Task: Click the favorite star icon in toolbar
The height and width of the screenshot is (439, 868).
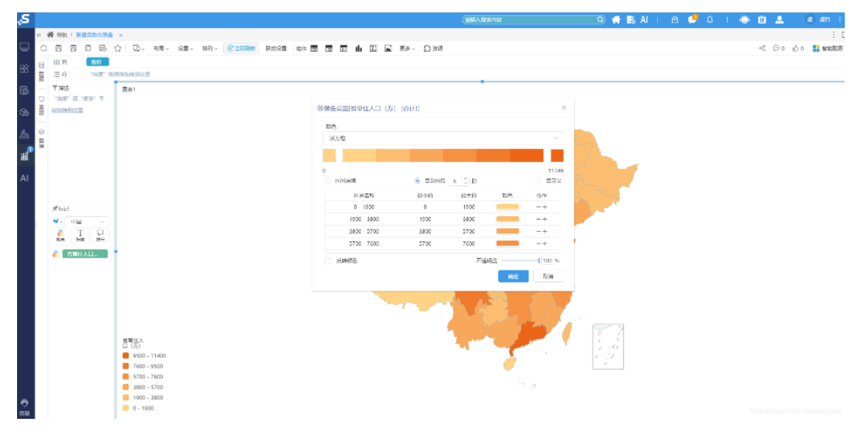Action: (x=118, y=48)
